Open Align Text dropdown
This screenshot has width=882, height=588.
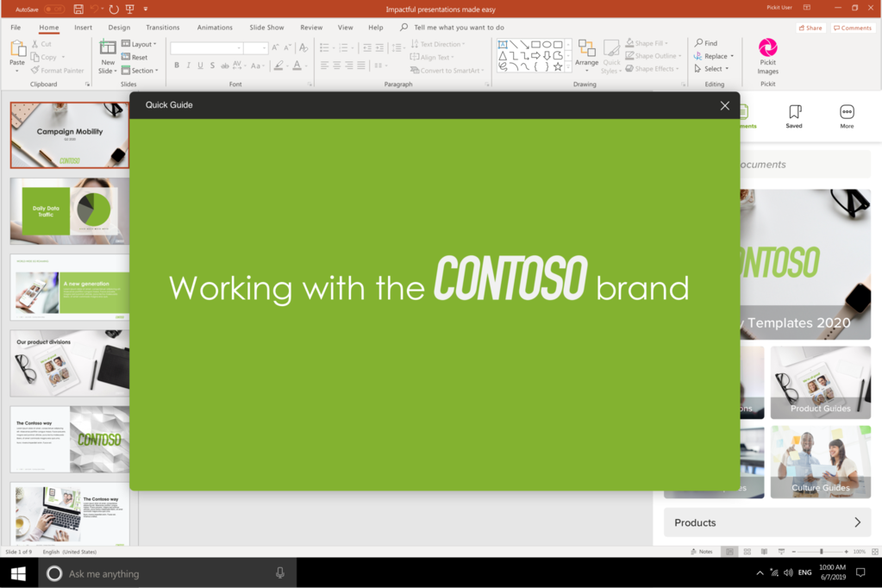coord(432,57)
